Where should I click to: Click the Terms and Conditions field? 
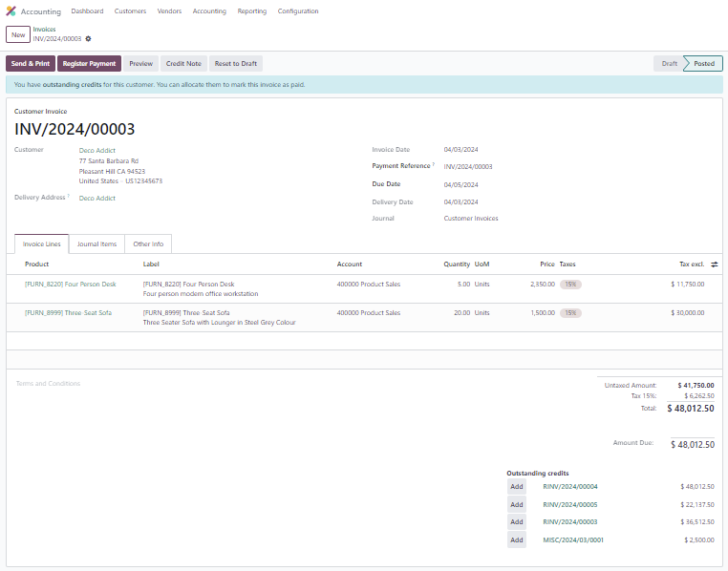click(49, 384)
